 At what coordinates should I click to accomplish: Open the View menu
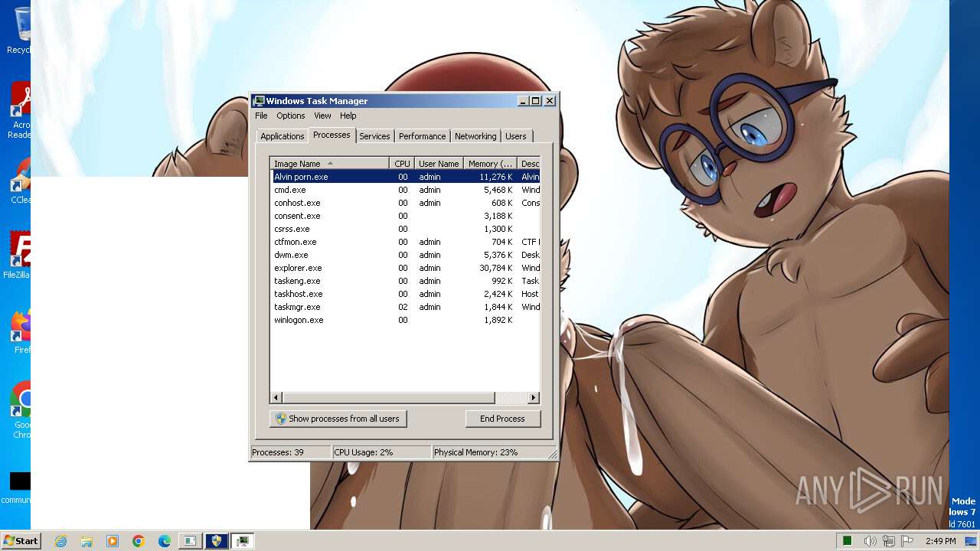pyautogui.click(x=322, y=116)
